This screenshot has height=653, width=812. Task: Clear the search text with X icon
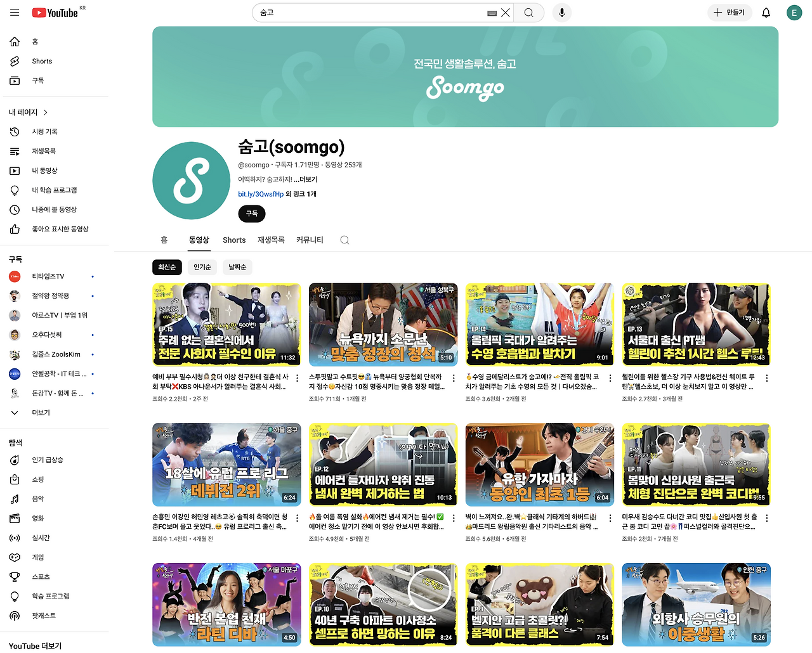pos(506,13)
